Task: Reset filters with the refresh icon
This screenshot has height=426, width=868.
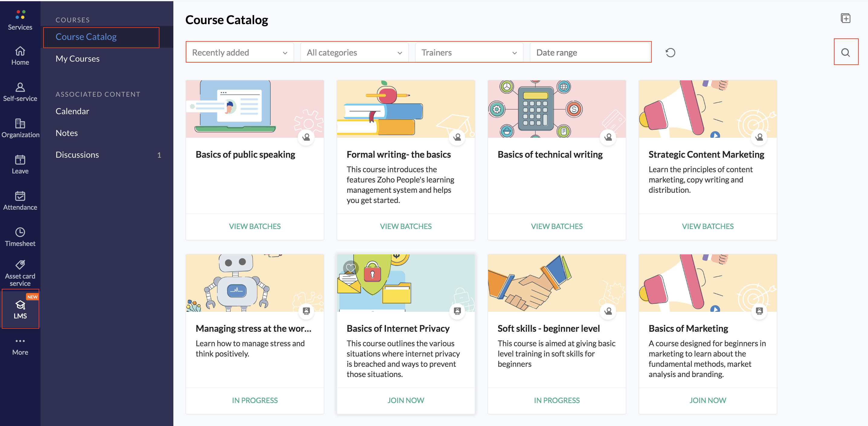Action: pyautogui.click(x=670, y=53)
